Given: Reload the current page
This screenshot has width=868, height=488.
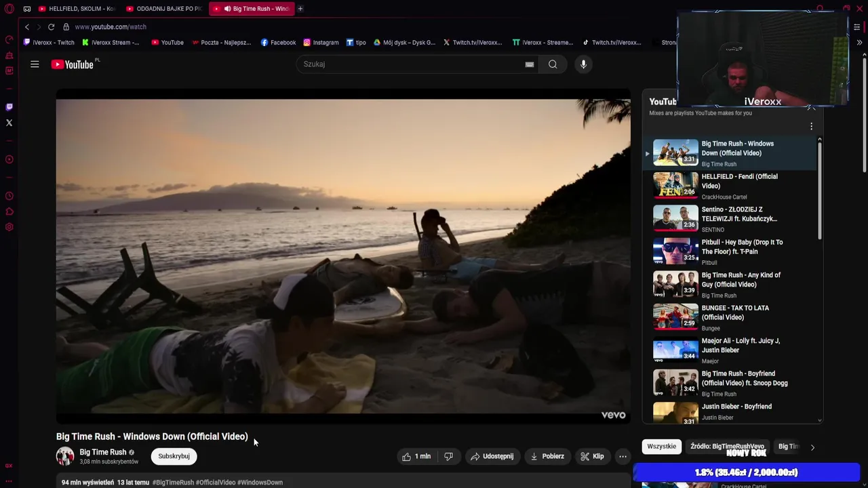Looking at the screenshot, I should 51,26.
